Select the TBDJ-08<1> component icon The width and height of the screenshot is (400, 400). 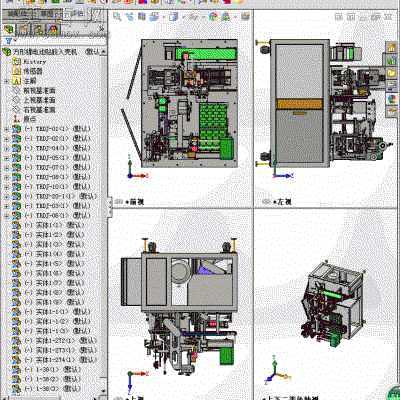[x=17, y=177]
